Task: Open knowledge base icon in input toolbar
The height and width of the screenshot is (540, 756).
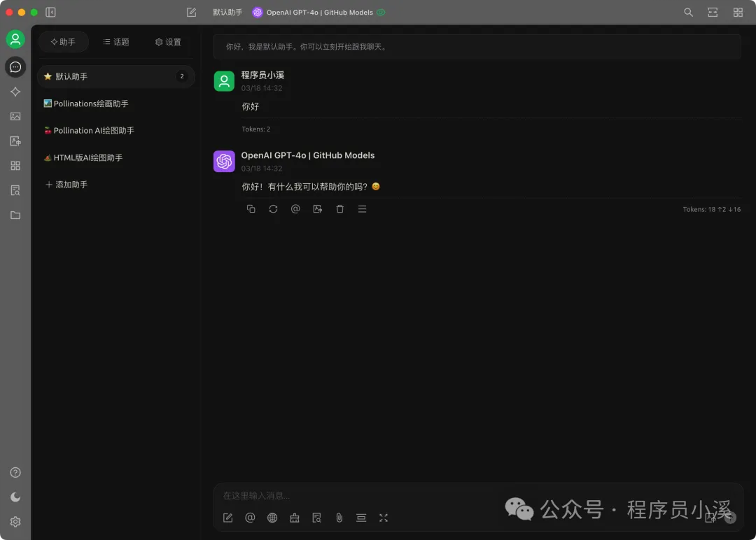Action: (x=317, y=518)
